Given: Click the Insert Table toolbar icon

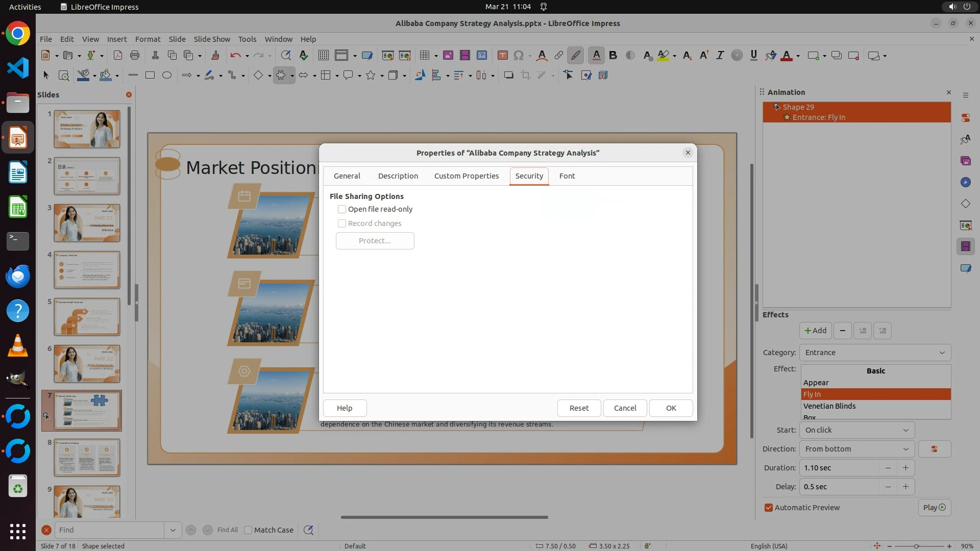Looking at the screenshot, I should tap(424, 56).
